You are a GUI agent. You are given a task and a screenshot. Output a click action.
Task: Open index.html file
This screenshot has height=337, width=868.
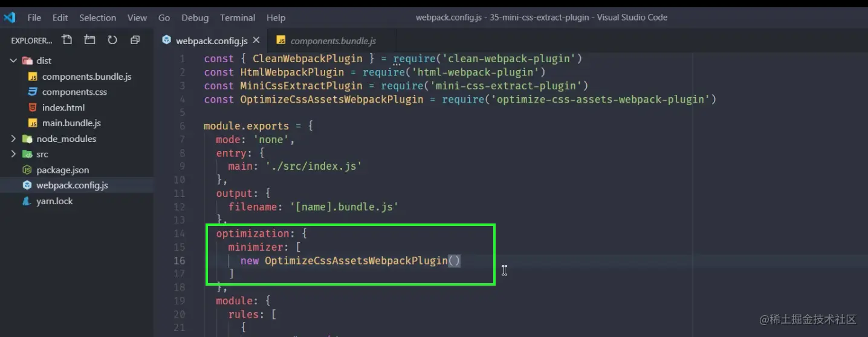[63, 108]
